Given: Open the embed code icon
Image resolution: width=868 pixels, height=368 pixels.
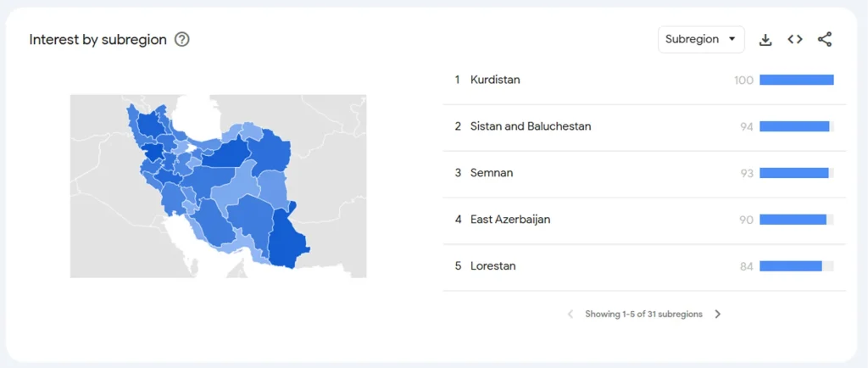Looking at the screenshot, I should tap(795, 39).
